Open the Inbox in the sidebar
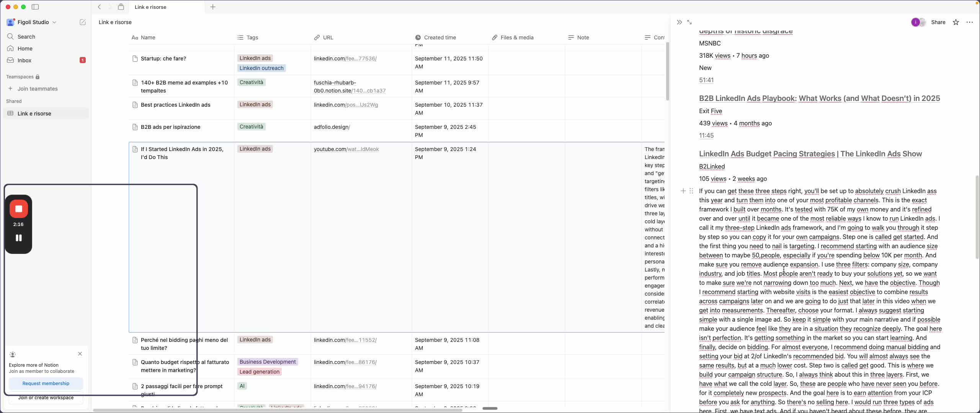 pos(24,60)
